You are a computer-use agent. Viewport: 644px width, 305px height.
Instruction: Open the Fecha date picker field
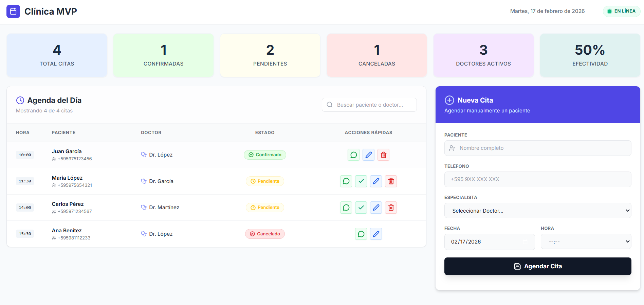point(489,242)
